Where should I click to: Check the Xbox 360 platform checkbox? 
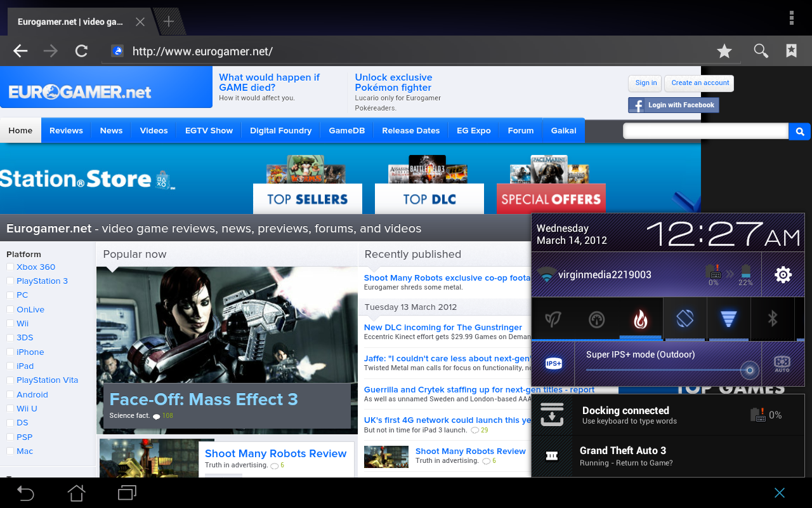click(x=10, y=267)
